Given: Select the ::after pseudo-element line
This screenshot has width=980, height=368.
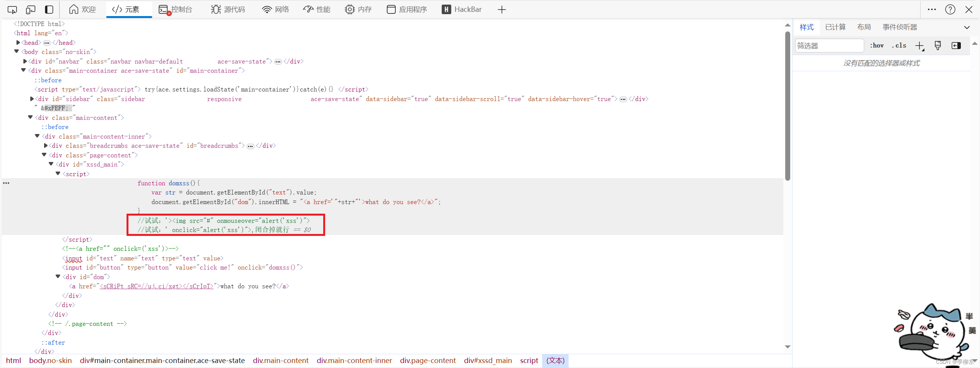Looking at the screenshot, I should (x=53, y=342).
